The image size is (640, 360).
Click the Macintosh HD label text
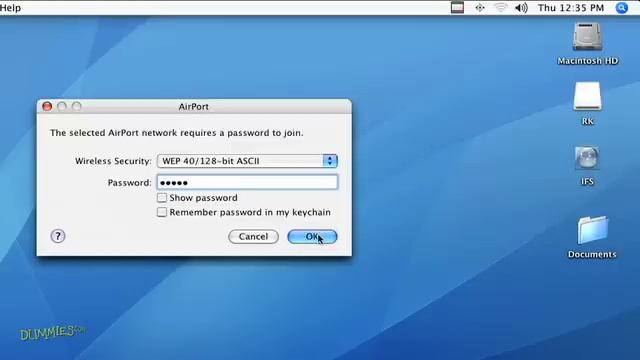point(588,61)
